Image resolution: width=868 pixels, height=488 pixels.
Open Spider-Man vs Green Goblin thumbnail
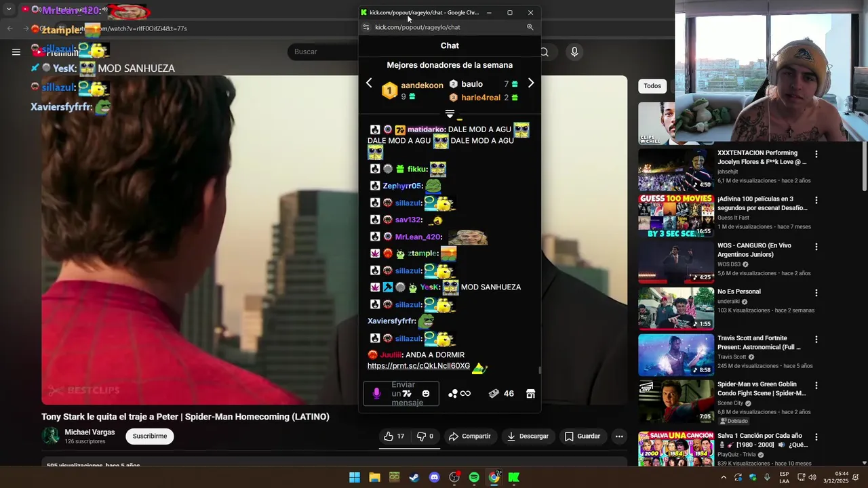(676, 401)
